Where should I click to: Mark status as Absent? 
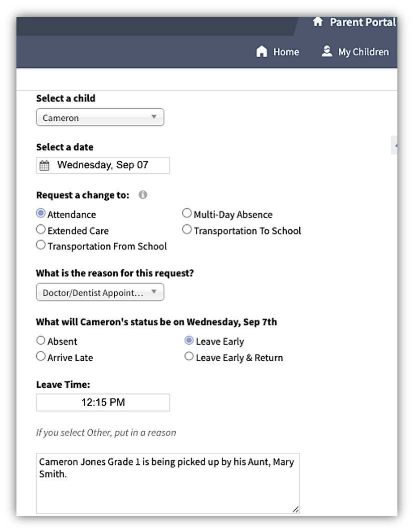[x=41, y=341]
